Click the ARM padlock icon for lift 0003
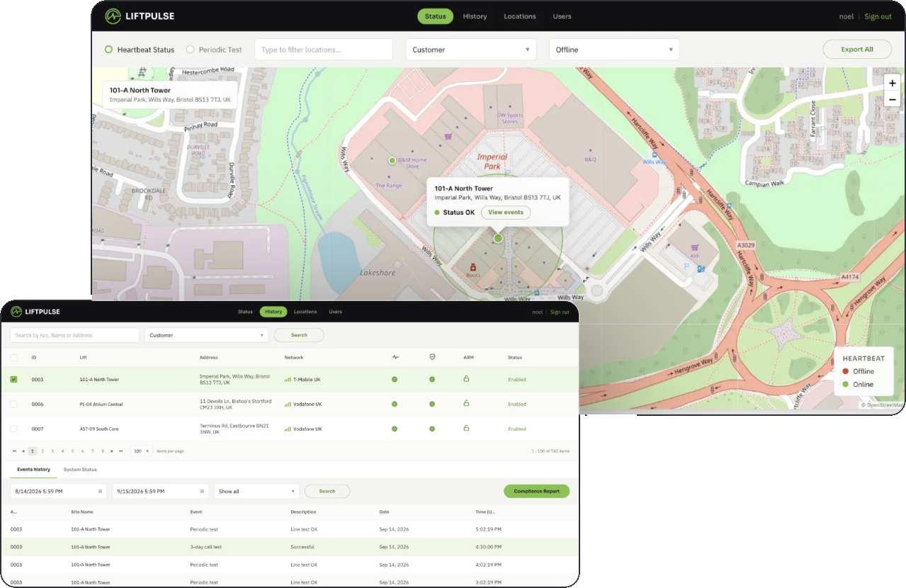This screenshot has height=588, width=906. coord(466,379)
